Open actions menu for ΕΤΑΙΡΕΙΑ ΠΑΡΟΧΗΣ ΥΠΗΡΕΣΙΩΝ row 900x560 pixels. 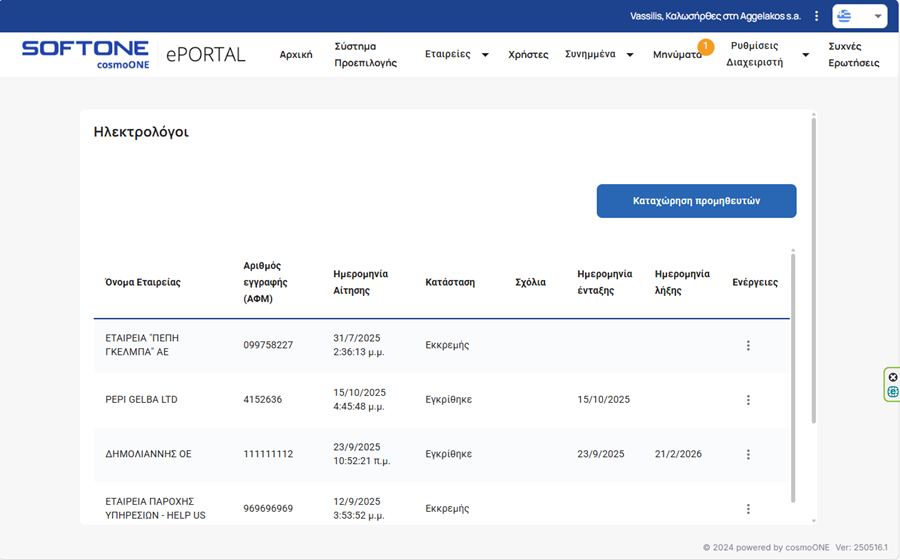[748, 509]
